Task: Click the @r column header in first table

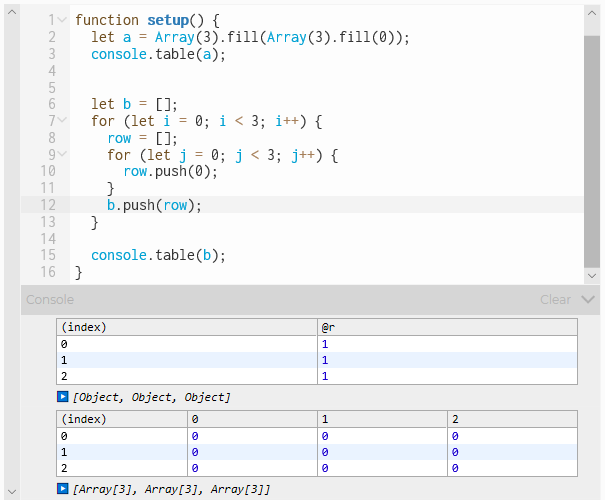Action: tap(447, 327)
